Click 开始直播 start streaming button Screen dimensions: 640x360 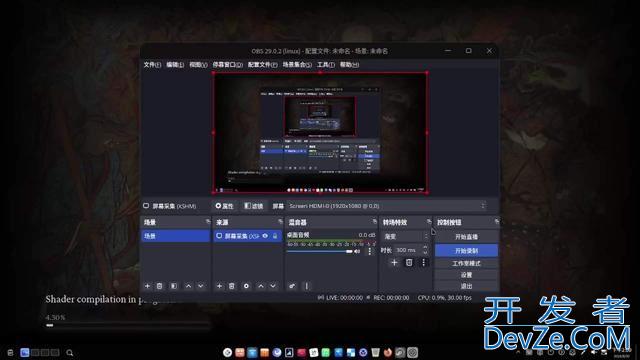pyautogui.click(x=467, y=237)
